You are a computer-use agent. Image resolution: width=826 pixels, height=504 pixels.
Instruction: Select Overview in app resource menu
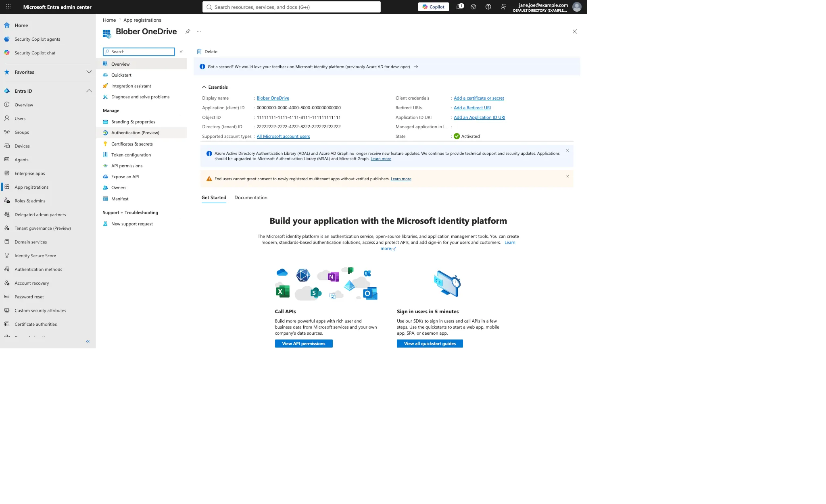[x=141, y=64]
